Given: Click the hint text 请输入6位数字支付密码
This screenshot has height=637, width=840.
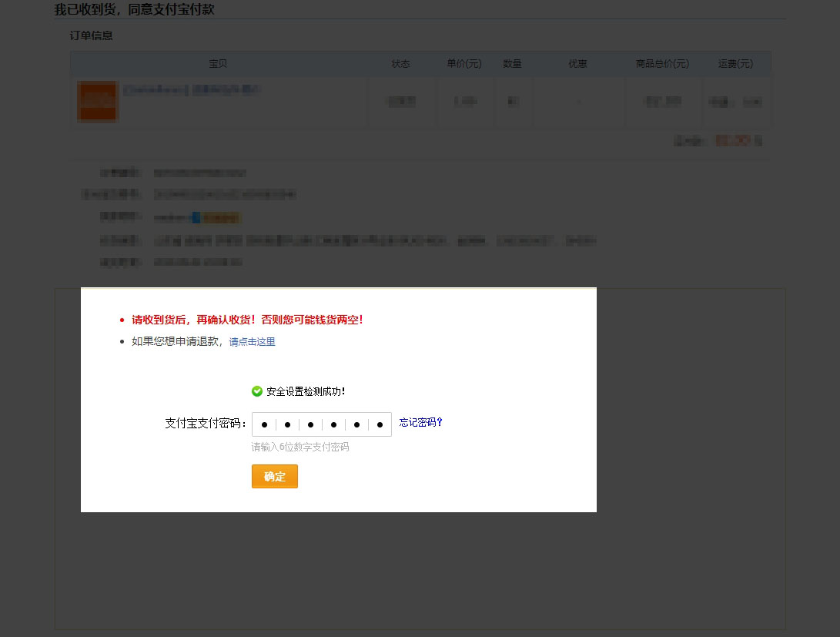Looking at the screenshot, I should 300,447.
